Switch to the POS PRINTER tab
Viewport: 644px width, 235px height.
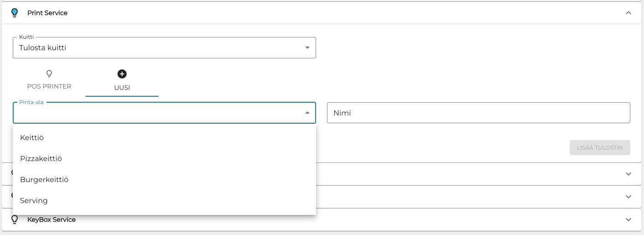click(49, 86)
